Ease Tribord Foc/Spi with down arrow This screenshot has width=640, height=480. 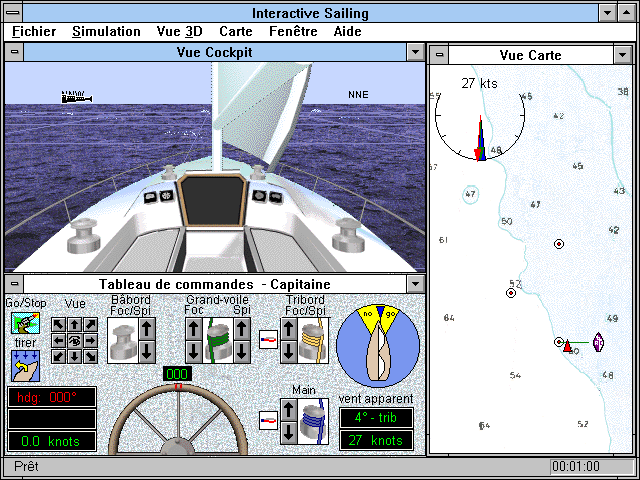point(289,352)
